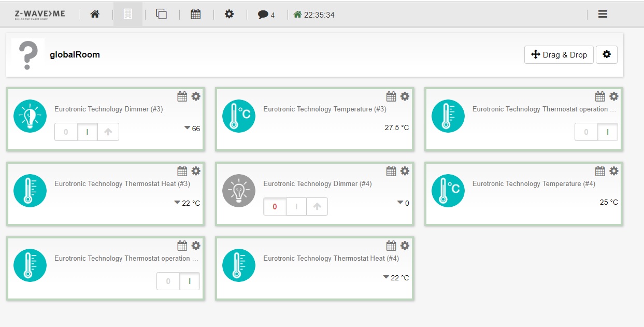Expand Dimmer (#3) level dropdown showing 66
The height and width of the screenshot is (327, 644).
point(192,129)
